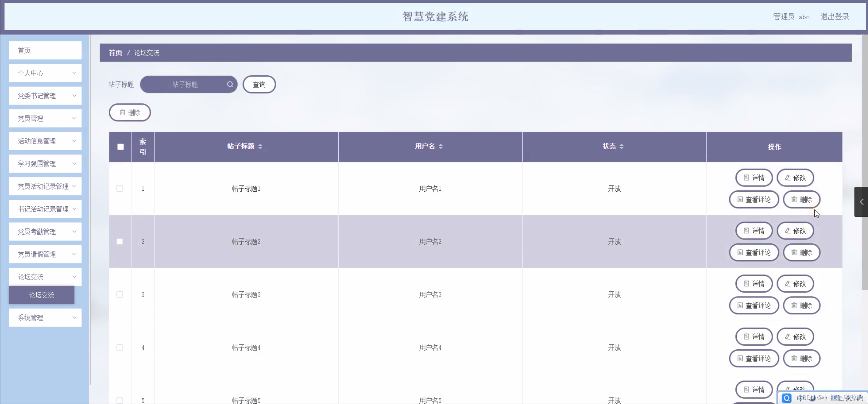
Task: Select the 论坛交流 submenu item
Action: coord(41,295)
